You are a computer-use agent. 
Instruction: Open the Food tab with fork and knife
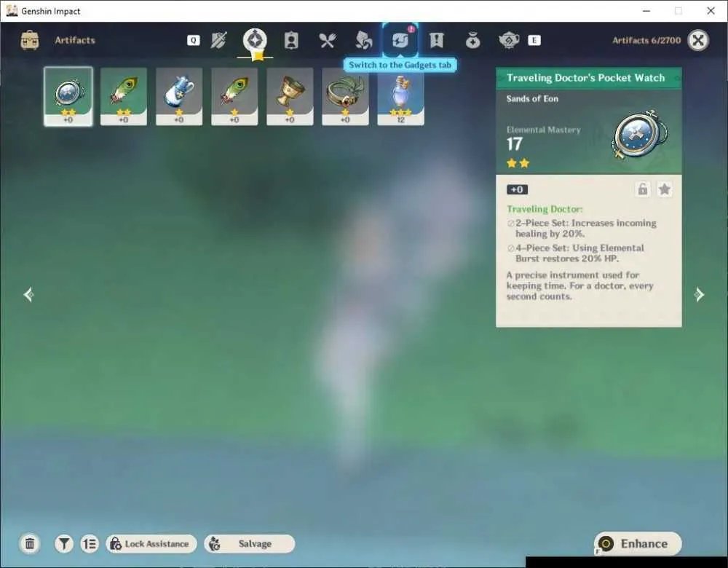coord(328,41)
